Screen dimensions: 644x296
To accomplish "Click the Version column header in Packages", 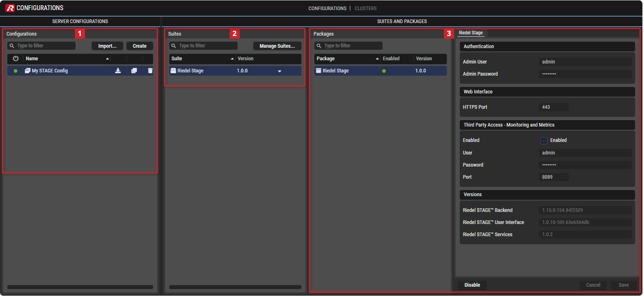I will click(x=424, y=59).
